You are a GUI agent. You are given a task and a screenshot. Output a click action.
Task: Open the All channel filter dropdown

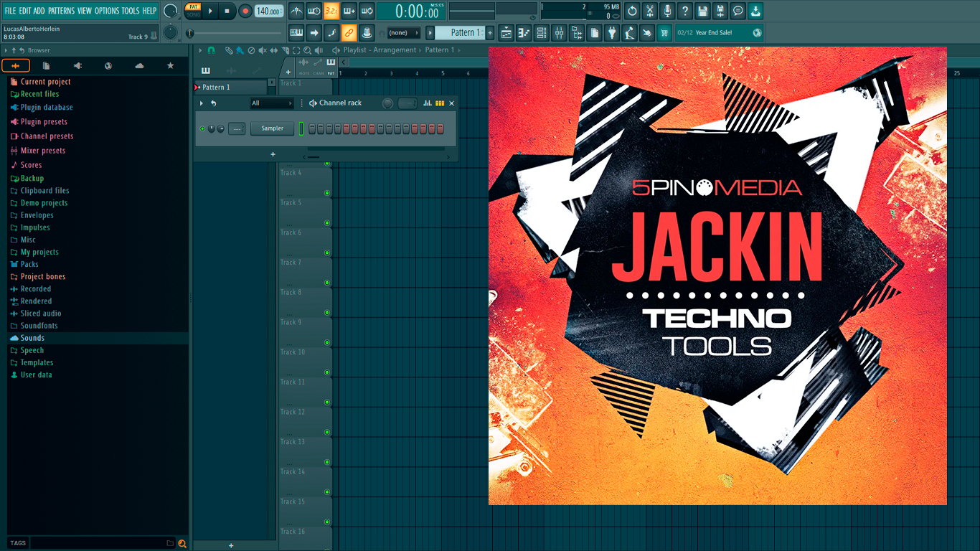coord(271,103)
